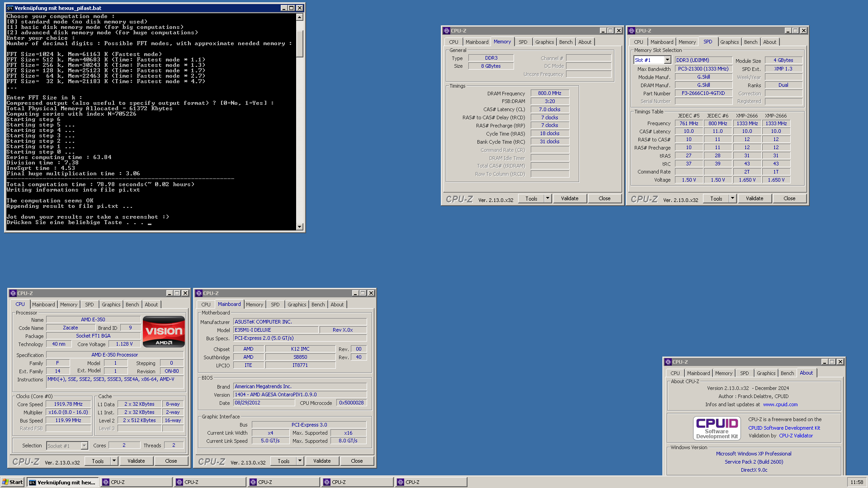Screen dimensions: 868x488
Task: Click the CPU-Z title icon of the Memory window
Action: [447, 31]
